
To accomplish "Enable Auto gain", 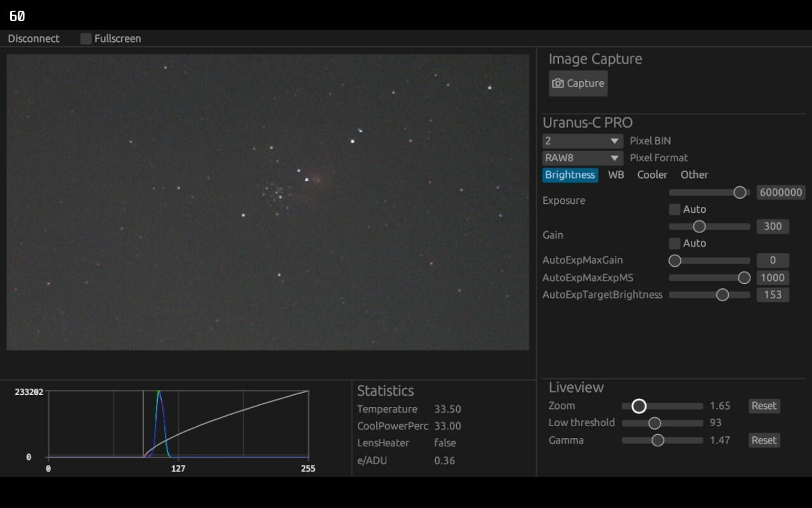I will [x=674, y=243].
